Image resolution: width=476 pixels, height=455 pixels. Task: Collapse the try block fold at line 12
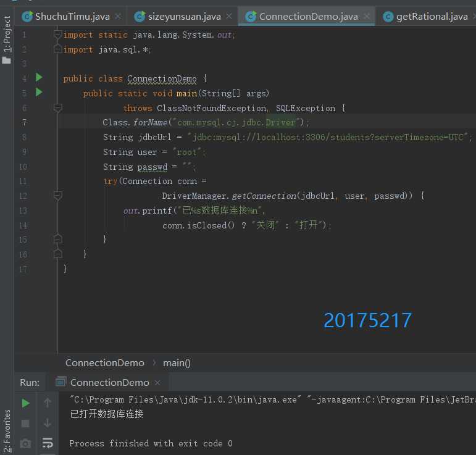pos(57,196)
